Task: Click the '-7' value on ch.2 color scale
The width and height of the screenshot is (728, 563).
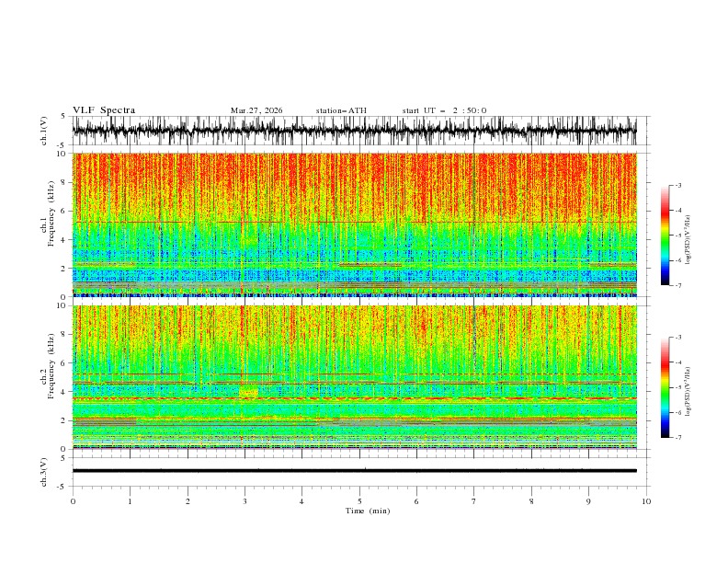Action: pos(677,438)
